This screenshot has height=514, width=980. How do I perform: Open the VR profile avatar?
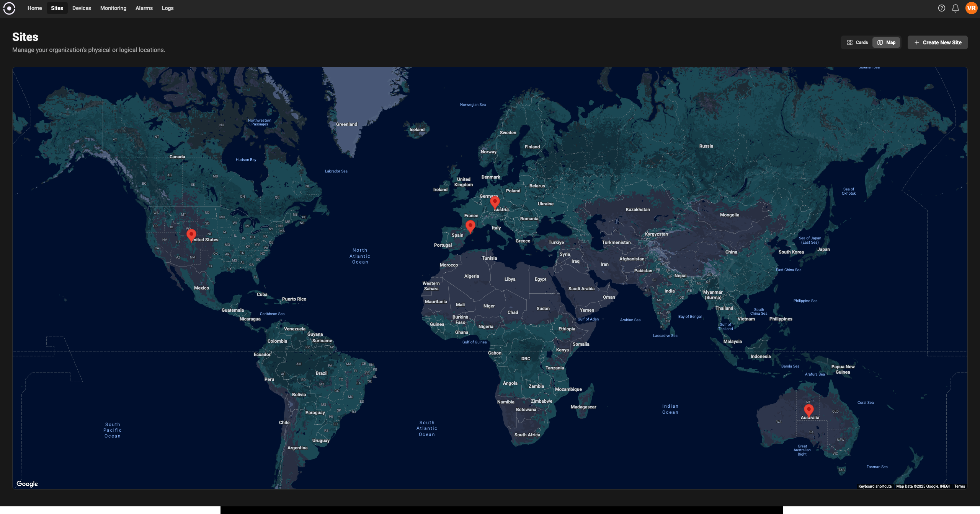[x=971, y=8]
